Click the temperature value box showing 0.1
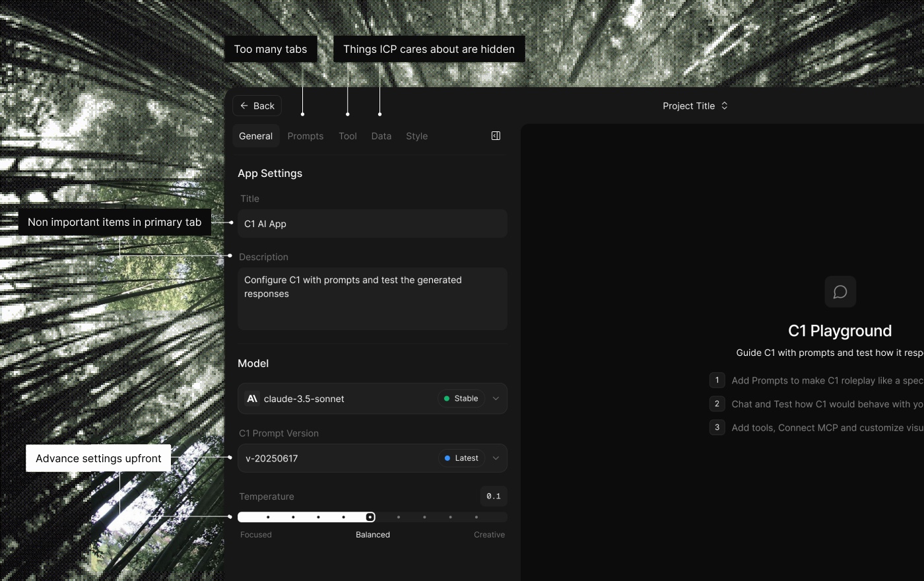 pos(494,496)
